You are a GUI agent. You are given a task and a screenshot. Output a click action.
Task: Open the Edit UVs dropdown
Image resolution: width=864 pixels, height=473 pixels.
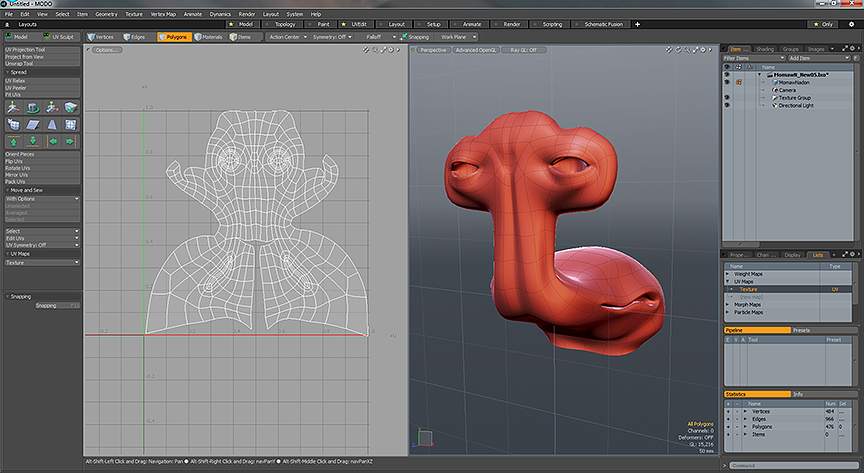[42, 238]
